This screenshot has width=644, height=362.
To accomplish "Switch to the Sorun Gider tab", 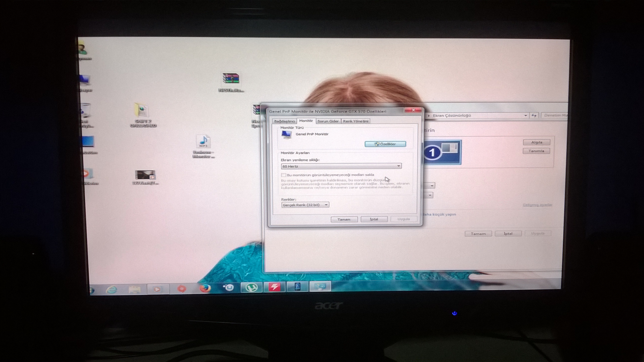I will (x=328, y=121).
